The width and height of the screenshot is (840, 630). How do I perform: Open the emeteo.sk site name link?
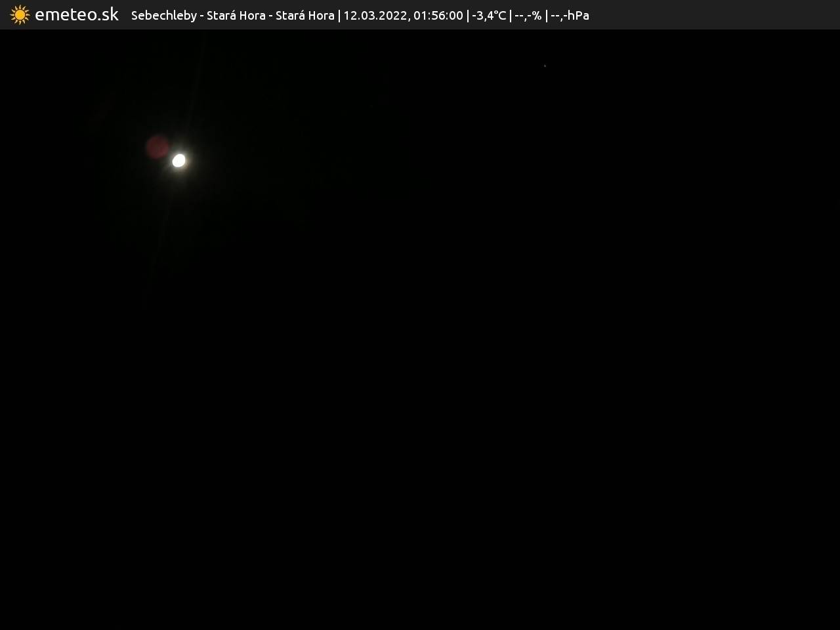76,14
